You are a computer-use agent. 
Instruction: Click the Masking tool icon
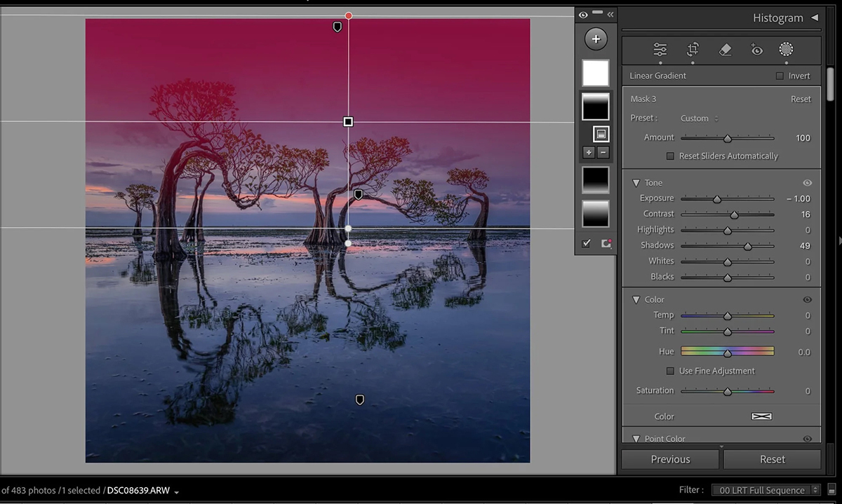(x=786, y=50)
